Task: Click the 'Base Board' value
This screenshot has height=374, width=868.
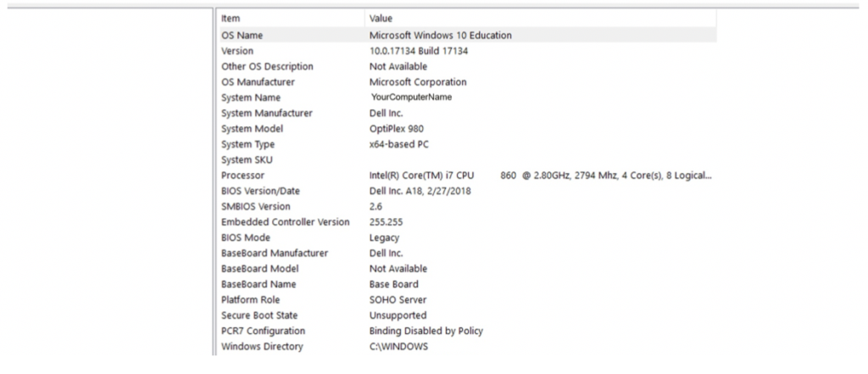Action: [x=393, y=284]
